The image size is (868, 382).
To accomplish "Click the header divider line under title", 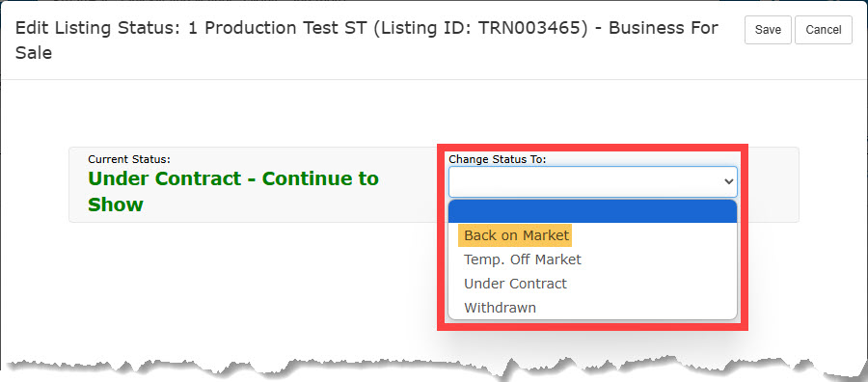I will tap(434, 79).
